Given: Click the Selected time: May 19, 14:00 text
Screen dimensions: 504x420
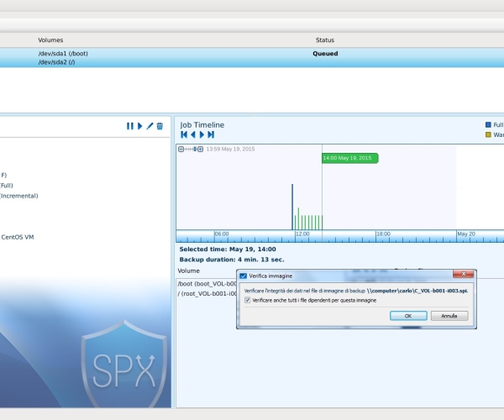Looking at the screenshot, I should point(228,249).
